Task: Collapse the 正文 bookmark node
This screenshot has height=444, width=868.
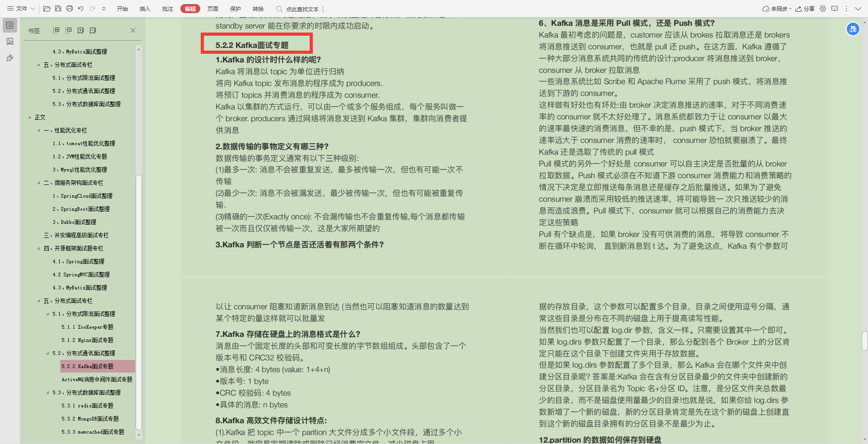Action: pyautogui.click(x=29, y=117)
